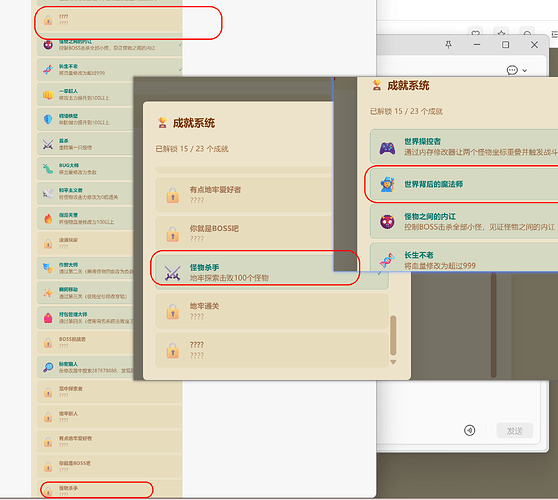Select 怪物之间的内讧 title in right panel
This screenshot has height=500, width=558.
(x=430, y=216)
